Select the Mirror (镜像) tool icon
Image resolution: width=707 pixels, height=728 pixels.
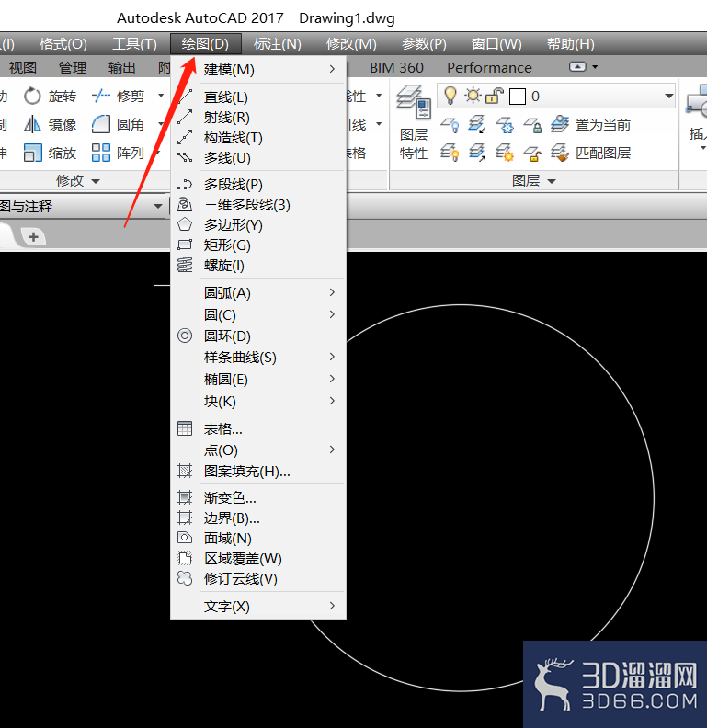[32, 124]
